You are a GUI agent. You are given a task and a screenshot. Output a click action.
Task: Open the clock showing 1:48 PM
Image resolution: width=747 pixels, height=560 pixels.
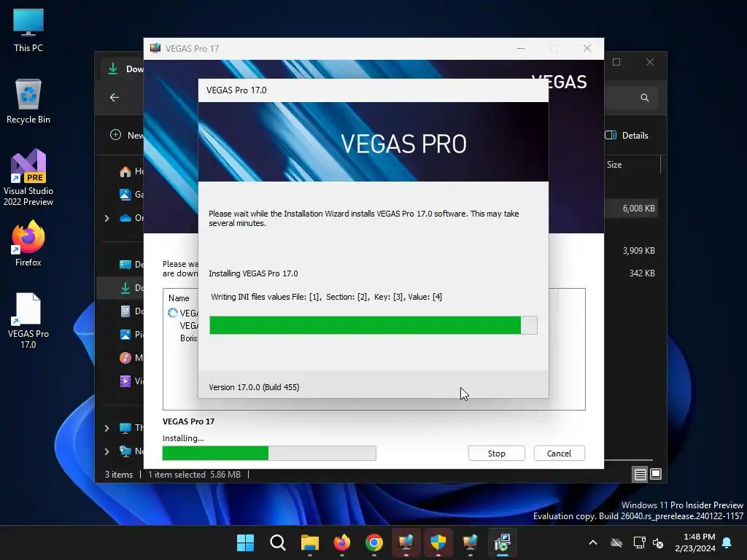pyautogui.click(x=695, y=542)
